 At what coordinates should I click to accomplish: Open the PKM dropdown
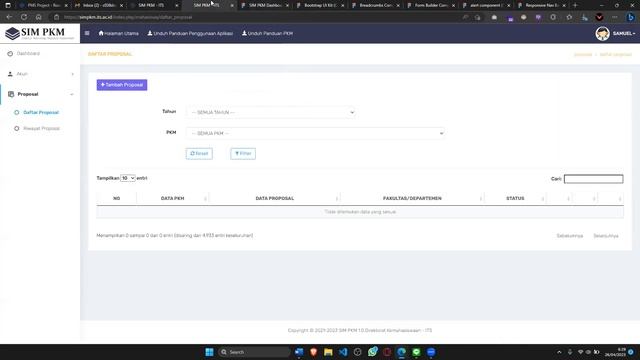point(316,133)
